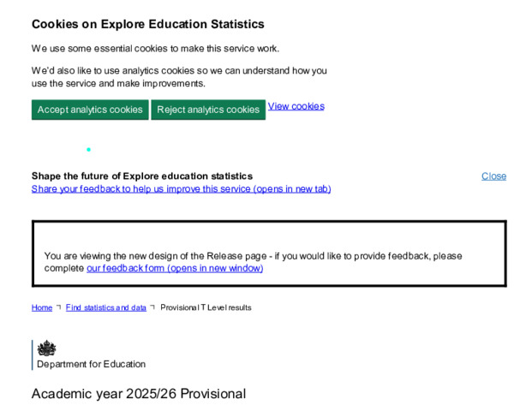This screenshot has width=532, height=411.
Task: Close the feedback banner
Action: [493, 176]
